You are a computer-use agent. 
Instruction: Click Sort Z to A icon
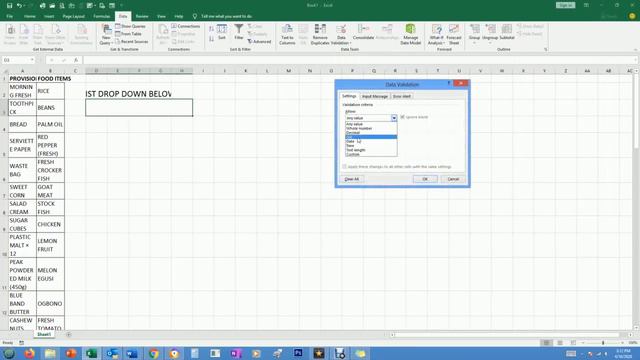pos(211,38)
